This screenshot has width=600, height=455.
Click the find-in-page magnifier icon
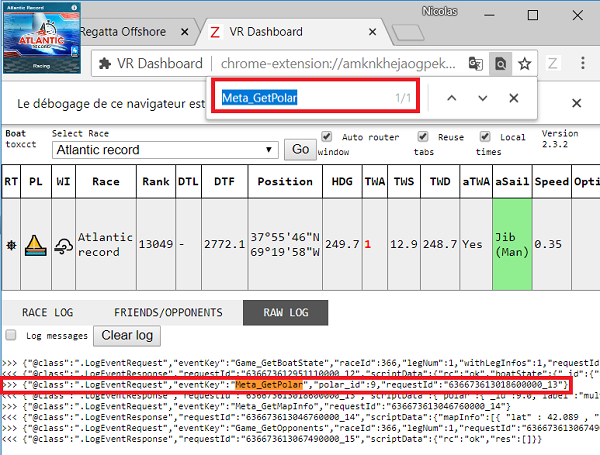(501, 64)
